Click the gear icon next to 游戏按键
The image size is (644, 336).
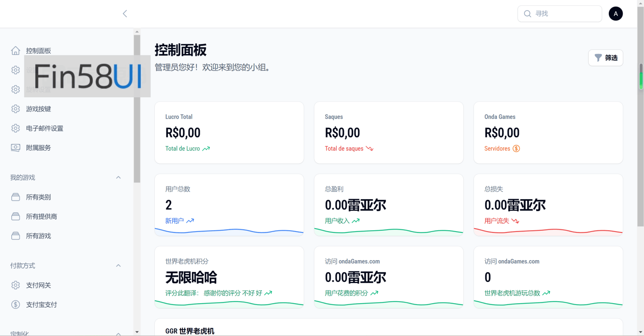coord(16,109)
